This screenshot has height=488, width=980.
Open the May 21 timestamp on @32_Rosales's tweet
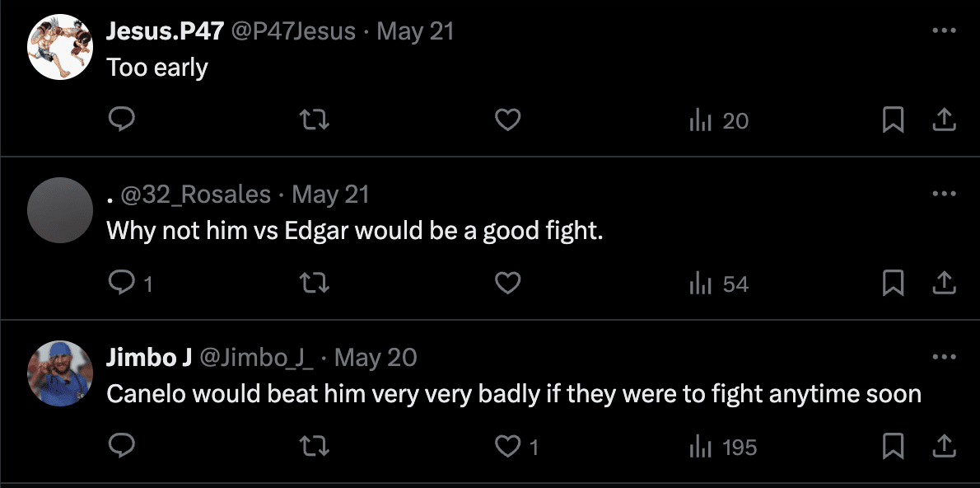330,195
